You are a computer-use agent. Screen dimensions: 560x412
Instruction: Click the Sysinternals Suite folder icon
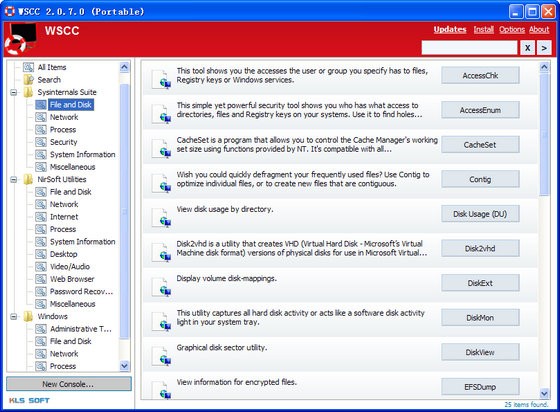[x=28, y=92]
